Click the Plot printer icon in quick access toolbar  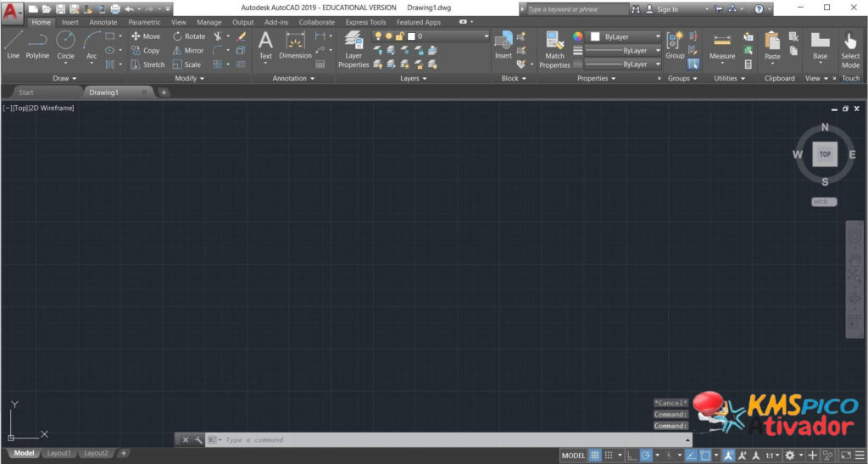point(115,8)
